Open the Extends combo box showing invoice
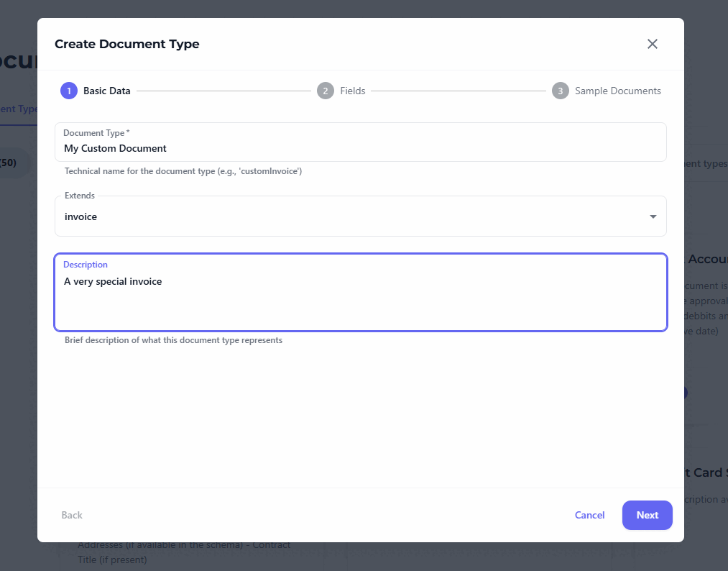Viewport: 728px width, 571px height. [359, 216]
